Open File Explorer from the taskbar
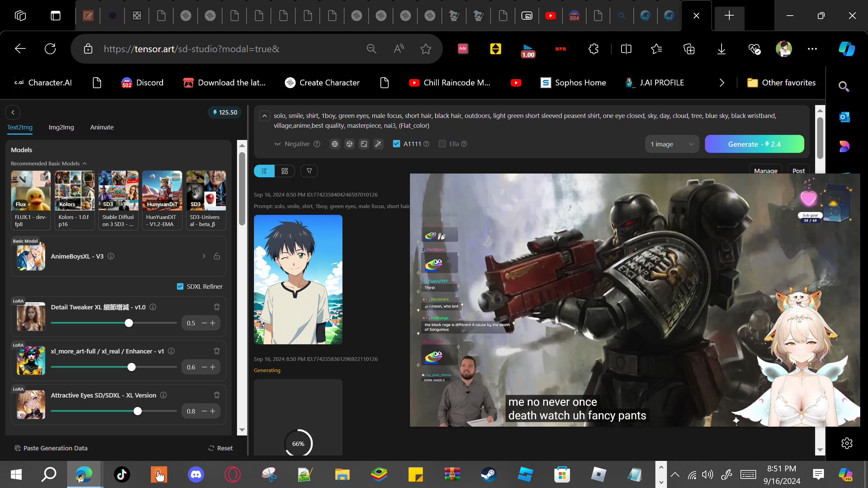 (342, 474)
